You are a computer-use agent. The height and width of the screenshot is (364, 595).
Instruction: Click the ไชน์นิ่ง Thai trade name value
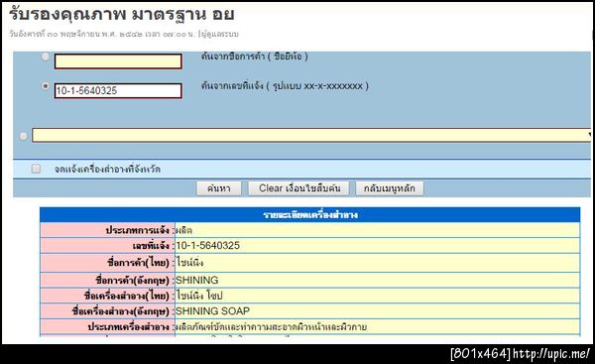(x=190, y=263)
